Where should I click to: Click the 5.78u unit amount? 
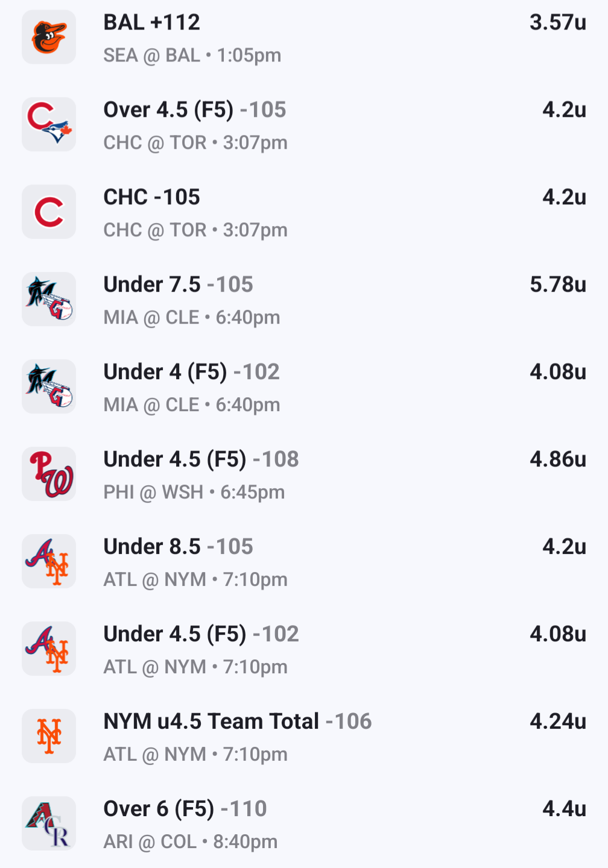pyautogui.click(x=557, y=285)
